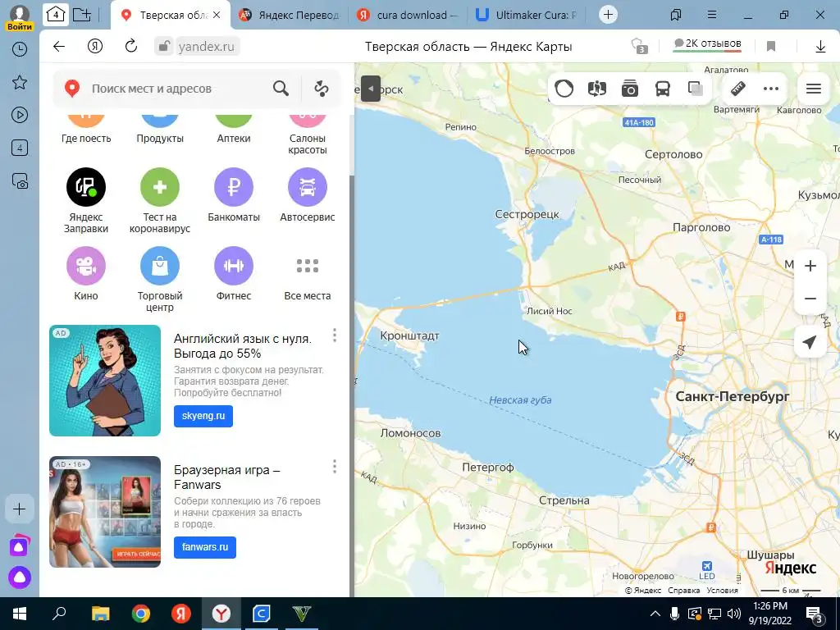Collapse the side panel arrow
This screenshot has height=630, width=840.
click(x=371, y=89)
